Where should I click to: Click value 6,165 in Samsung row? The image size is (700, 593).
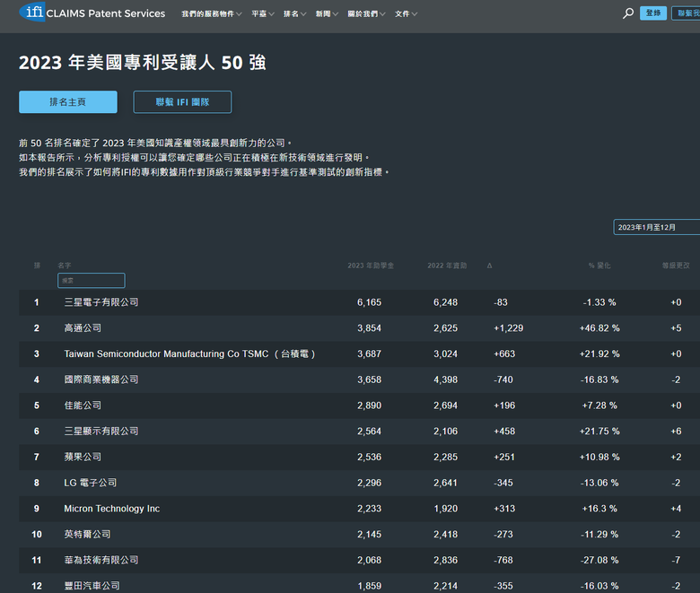369,302
